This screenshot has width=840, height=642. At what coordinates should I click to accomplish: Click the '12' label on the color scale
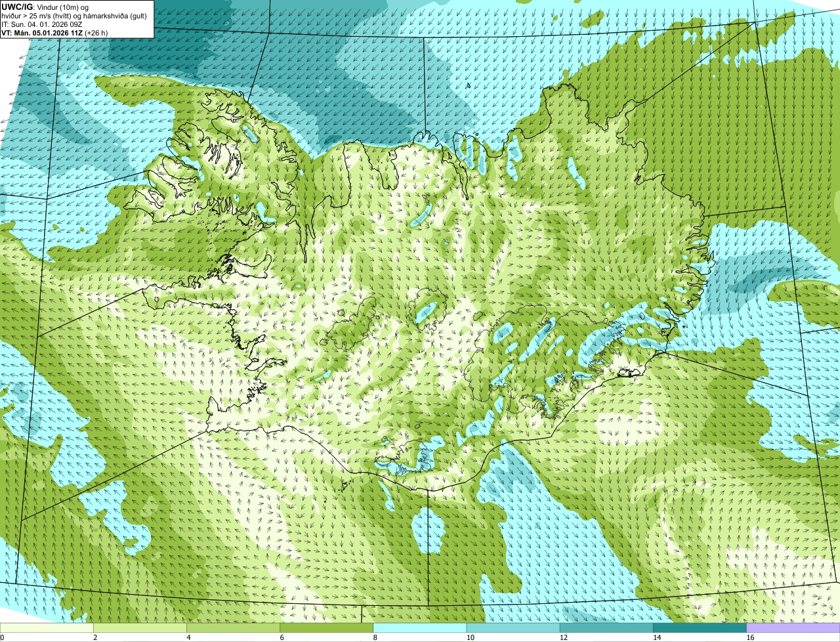(564, 637)
